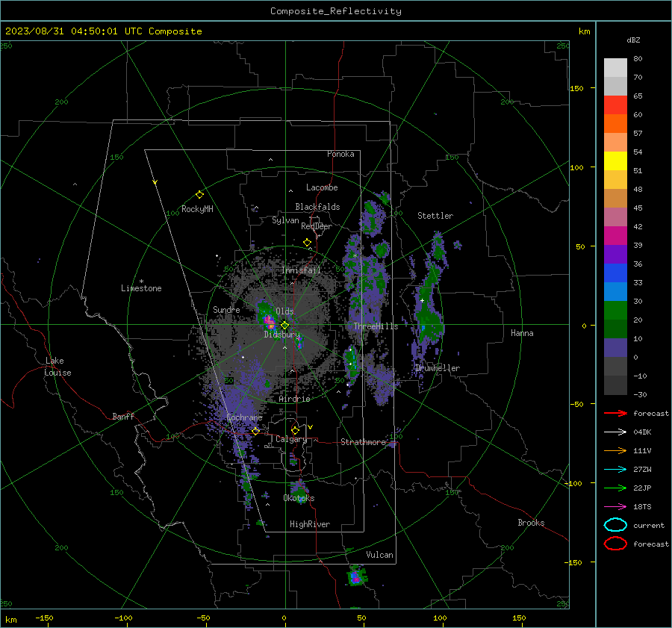Click the 0 tick on bottom axis

point(284,618)
